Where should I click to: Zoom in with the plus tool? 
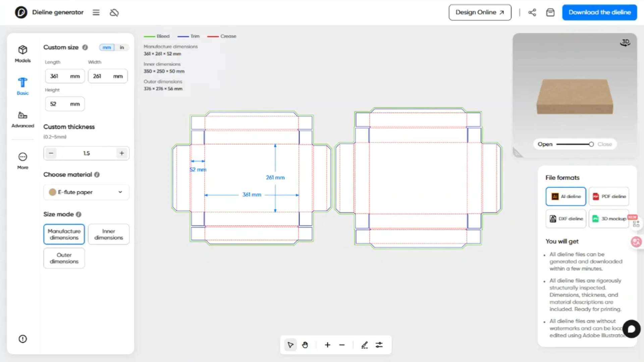coord(327,345)
